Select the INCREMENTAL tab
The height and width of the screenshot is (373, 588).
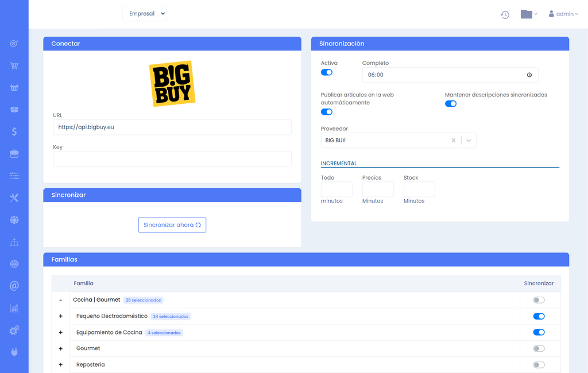click(x=339, y=164)
